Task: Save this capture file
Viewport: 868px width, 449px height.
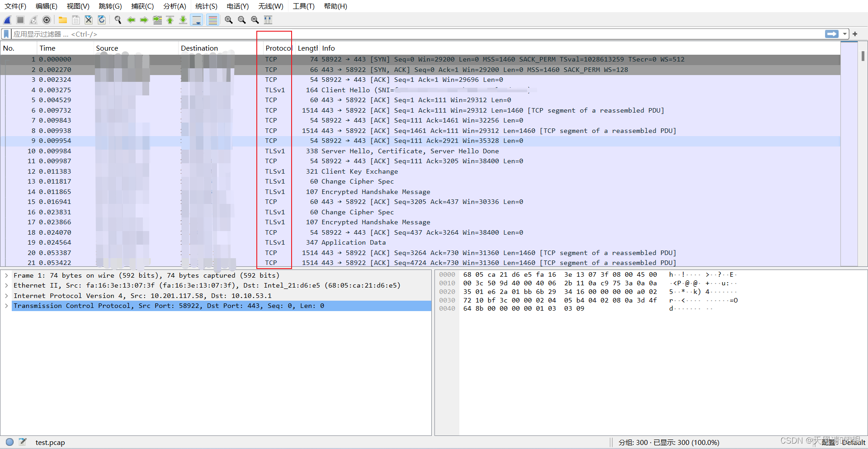Action: pos(76,20)
